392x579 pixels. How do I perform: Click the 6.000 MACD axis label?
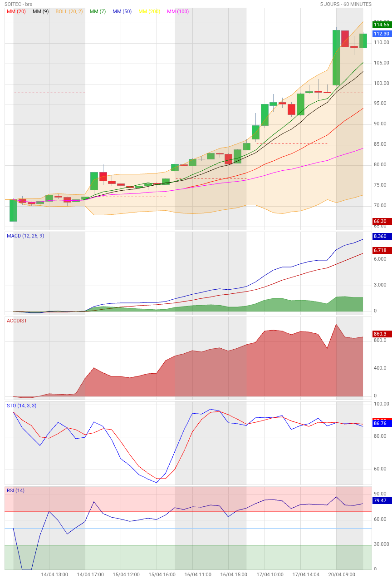(380, 259)
